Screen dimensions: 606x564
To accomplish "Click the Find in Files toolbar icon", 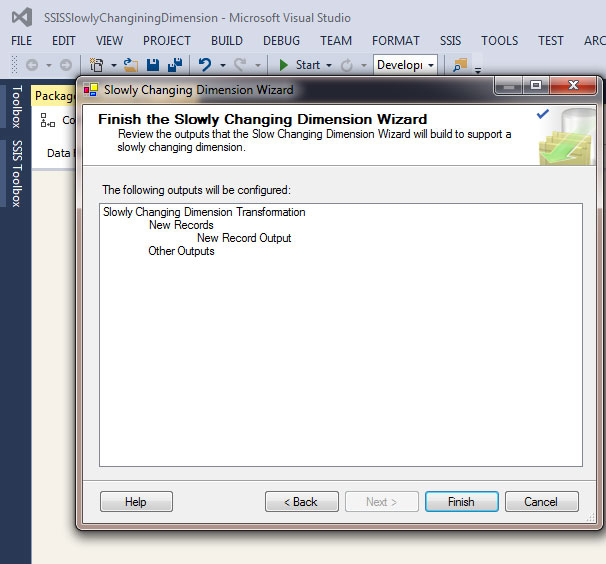I will [x=460, y=65].
